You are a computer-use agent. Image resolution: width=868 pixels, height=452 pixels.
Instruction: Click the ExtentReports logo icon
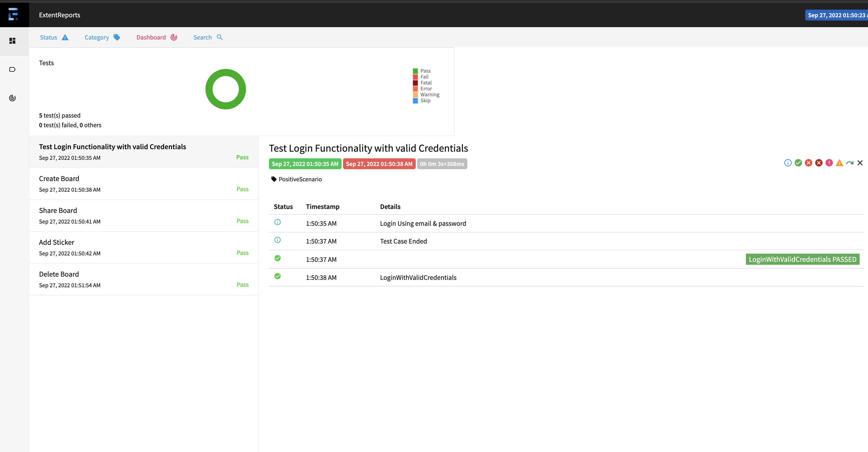click(x=13, y=14)
